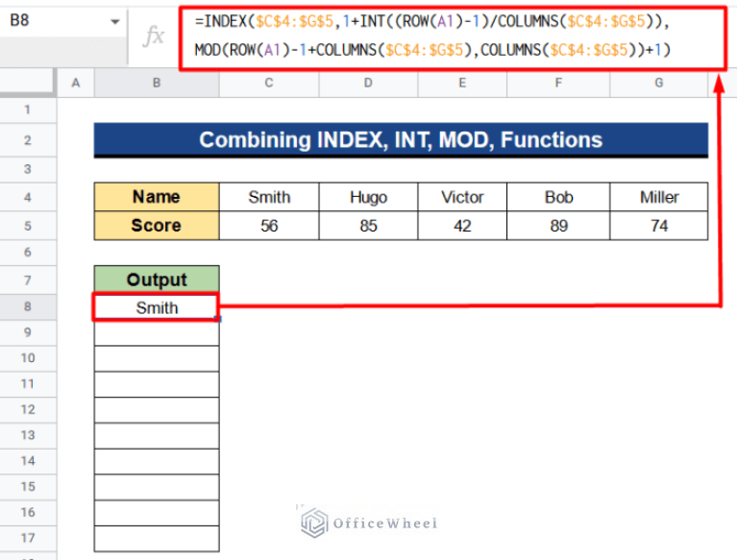Click the OfficeWheel logo watermark

coord(368,523)
